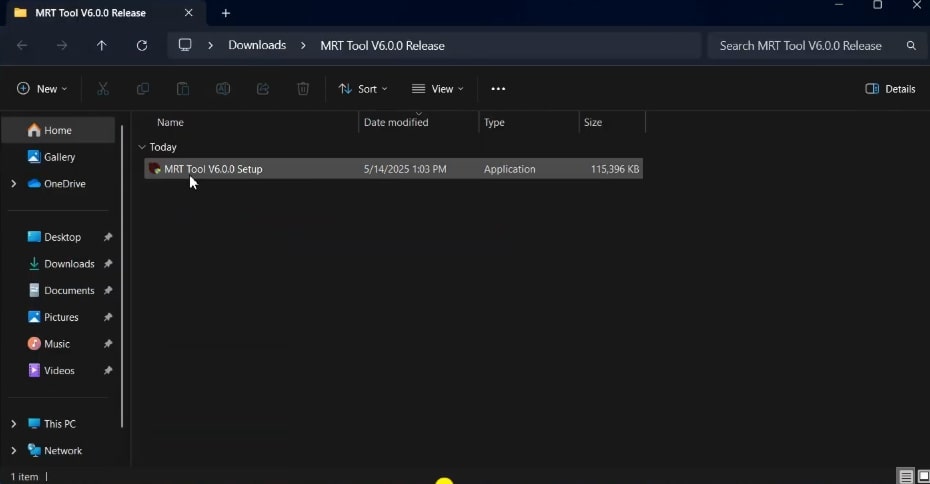930x484 pixels.
Task: Toggle the Details pane
Action: tap(890, 89)
